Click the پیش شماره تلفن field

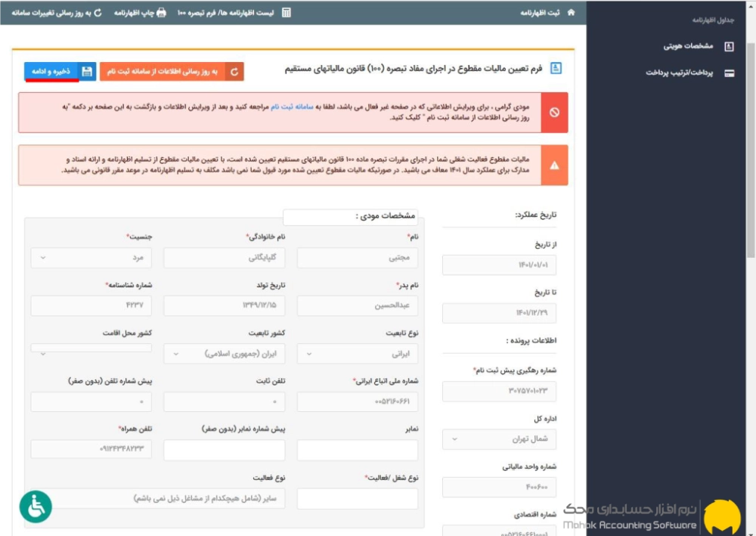[91, 401]
